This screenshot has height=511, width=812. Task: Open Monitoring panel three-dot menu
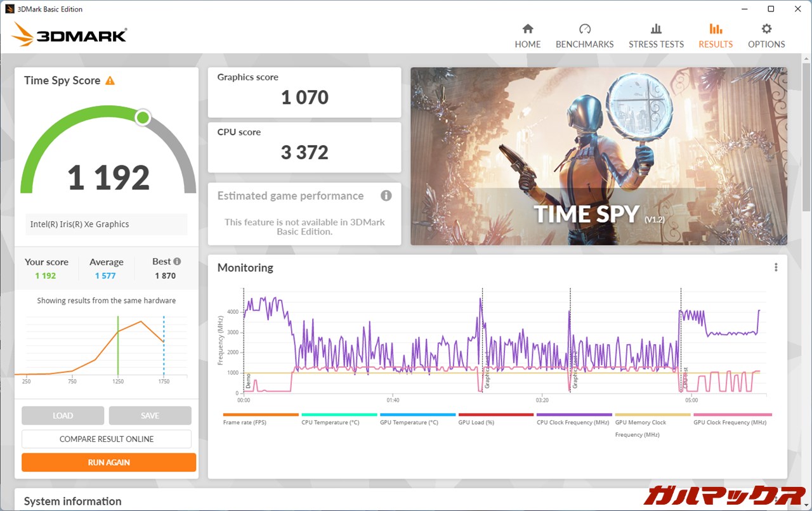[775, 268]
